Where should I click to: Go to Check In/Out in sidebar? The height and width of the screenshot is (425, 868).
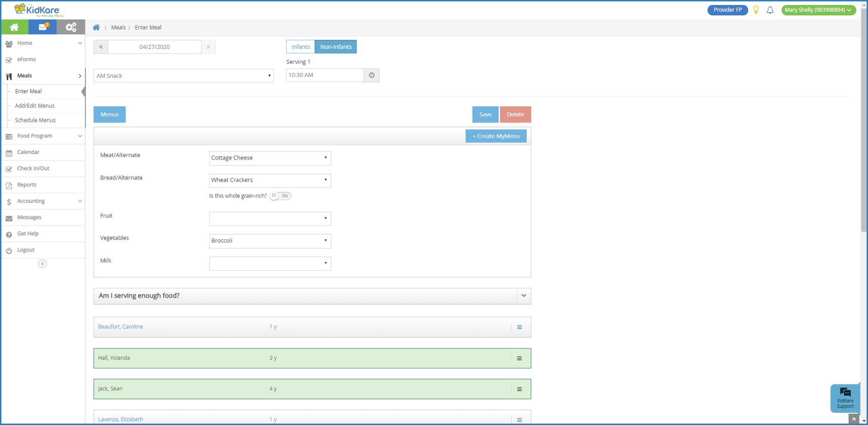click(33, 168)
